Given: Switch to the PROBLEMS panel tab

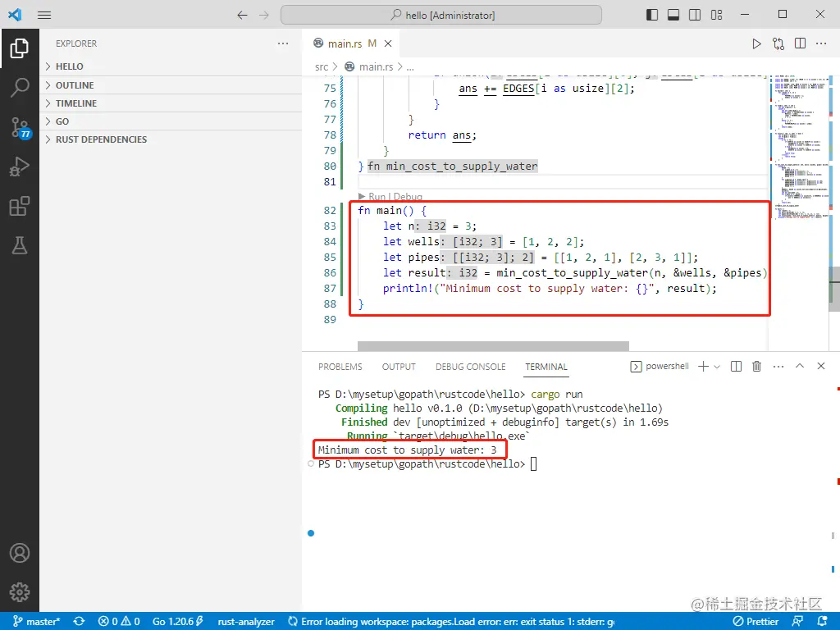Looking at the screenshot, I should 340,367.
